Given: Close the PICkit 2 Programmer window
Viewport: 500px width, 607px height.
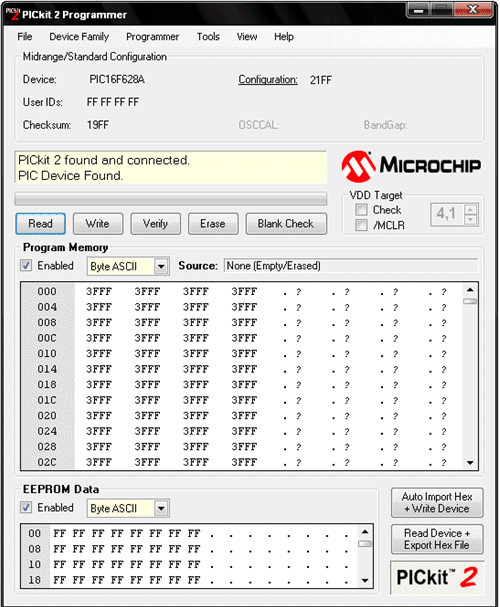Looking at the screenshot, I should 473,10.
